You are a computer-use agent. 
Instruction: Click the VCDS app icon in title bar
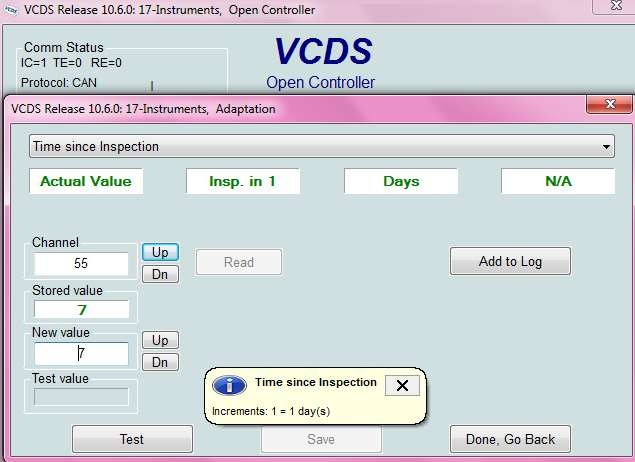click(11, 10)
